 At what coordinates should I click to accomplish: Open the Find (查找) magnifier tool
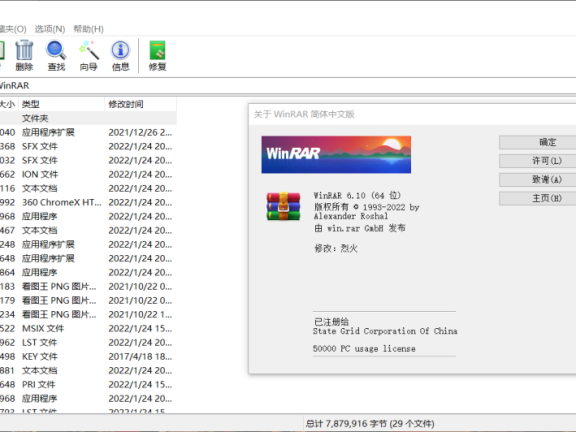coord(56,55)
